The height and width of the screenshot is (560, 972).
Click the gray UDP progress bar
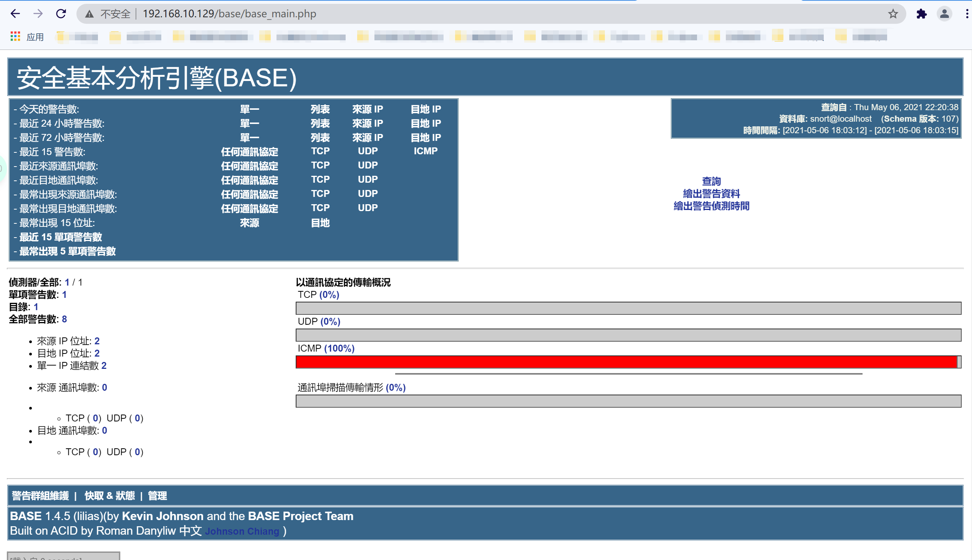click(x=628, y=335)
